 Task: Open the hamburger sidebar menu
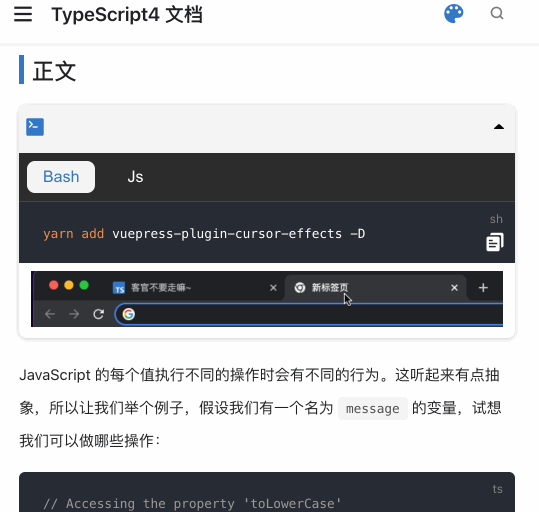pyautogui.click(x=23, y=14)
